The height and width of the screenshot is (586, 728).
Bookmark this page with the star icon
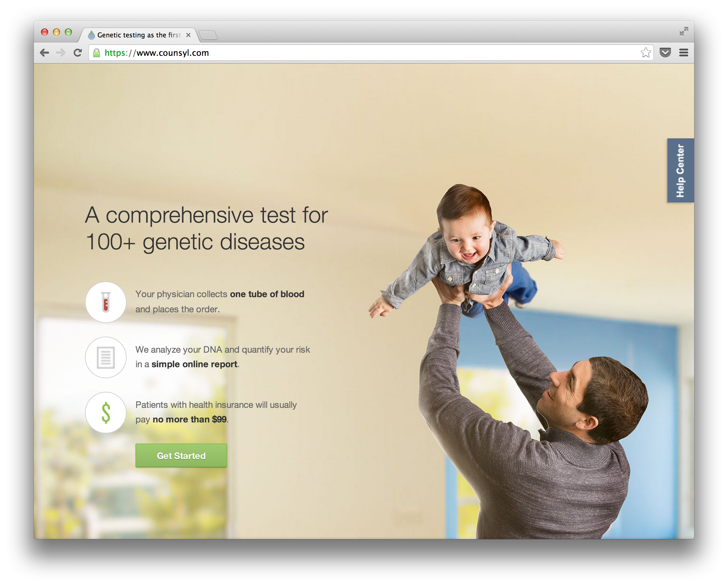646,53
